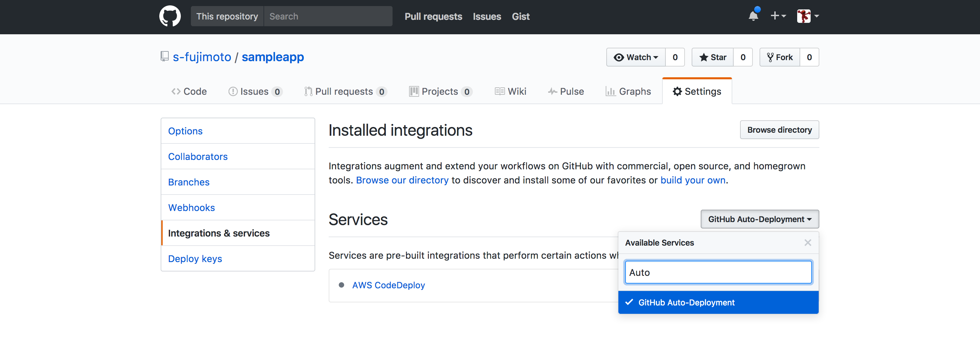Image resolution: width=980 pixels, height=337 pixels.
Task: Open notifications via the bell icon
Action: (753, 16)
